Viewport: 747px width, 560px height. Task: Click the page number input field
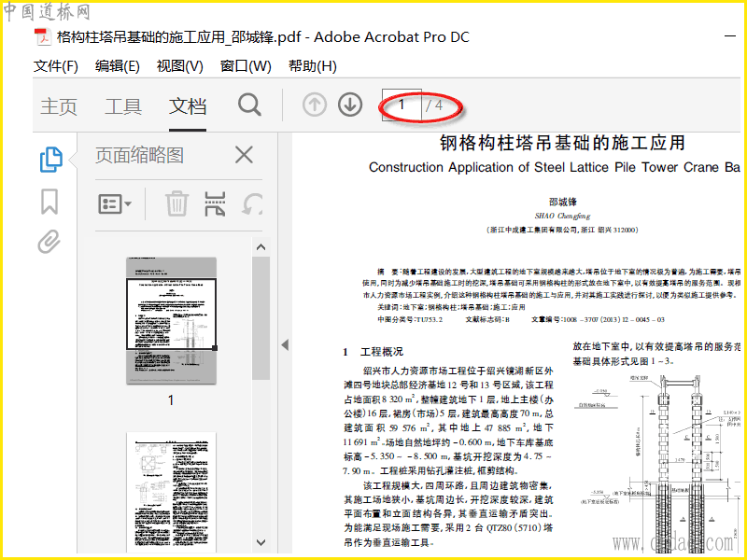pos(402,105)
